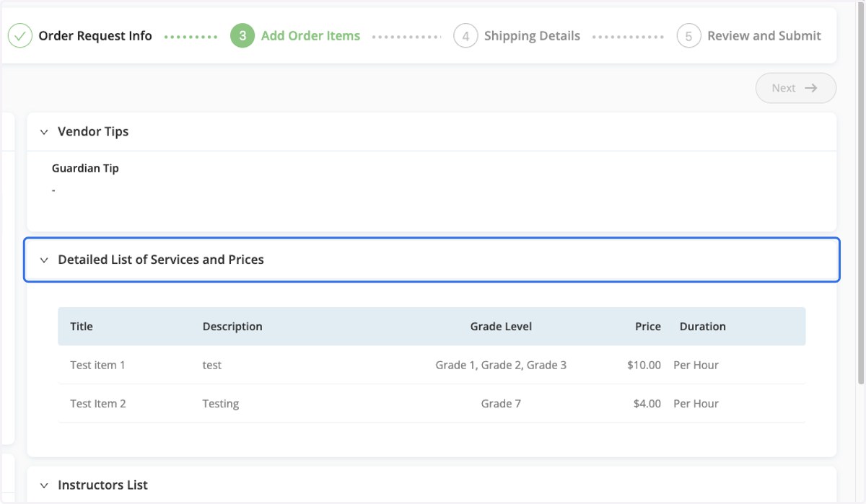Click the step 5 circle icon
The width and height of the screenshot is (866, 504).
coord(688,36)
